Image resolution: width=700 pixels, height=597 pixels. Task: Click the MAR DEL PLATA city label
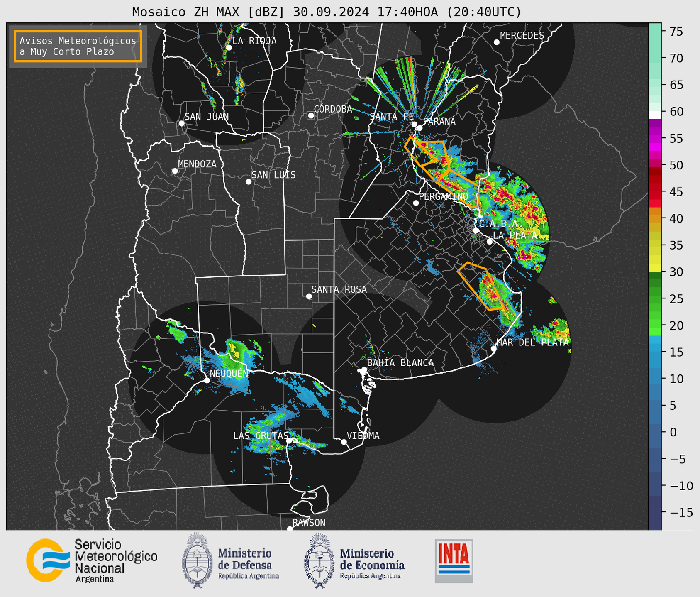(x=532, y=342)
